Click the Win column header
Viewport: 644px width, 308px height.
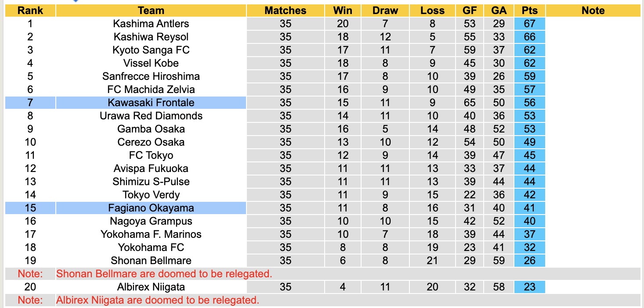point(343,11)
